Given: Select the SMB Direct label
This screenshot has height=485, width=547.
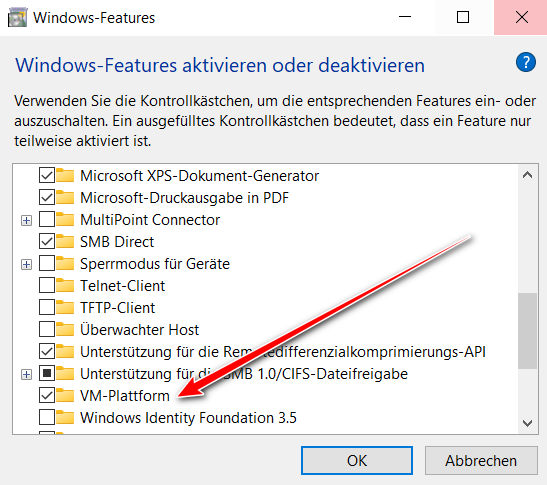Looking at the screenshot, I should (117, 241).
